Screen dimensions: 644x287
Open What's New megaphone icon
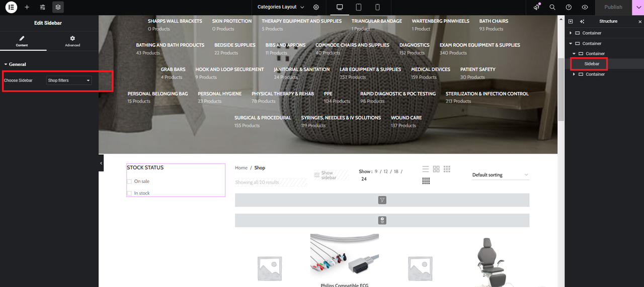pos(536,7)
